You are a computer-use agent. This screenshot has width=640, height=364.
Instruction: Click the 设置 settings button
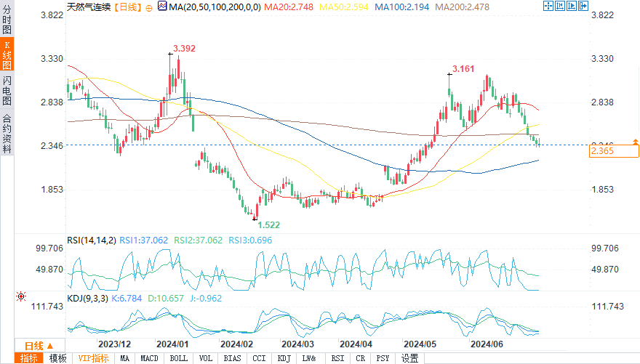[x=410, y=358]
